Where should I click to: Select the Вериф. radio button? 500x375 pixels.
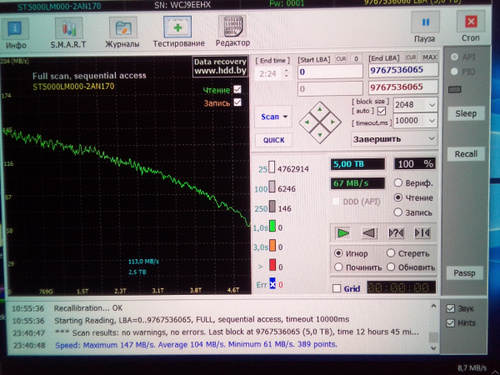[398, 183]
